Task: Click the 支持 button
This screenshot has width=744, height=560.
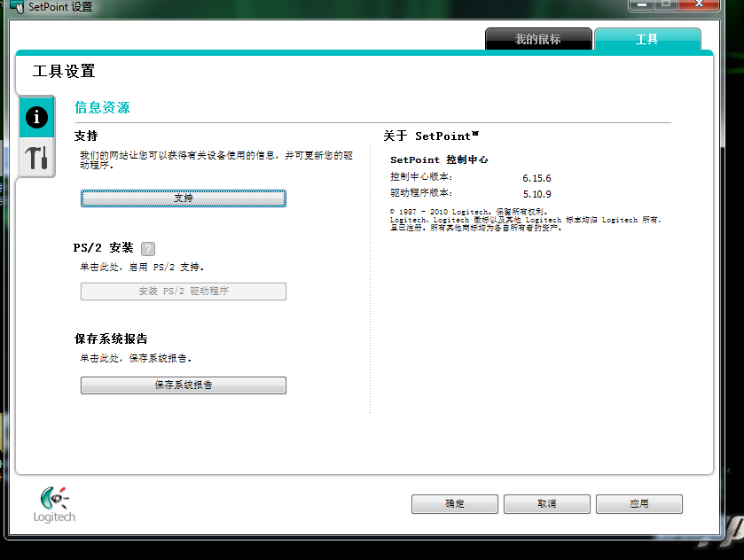Action: [184, 198]
